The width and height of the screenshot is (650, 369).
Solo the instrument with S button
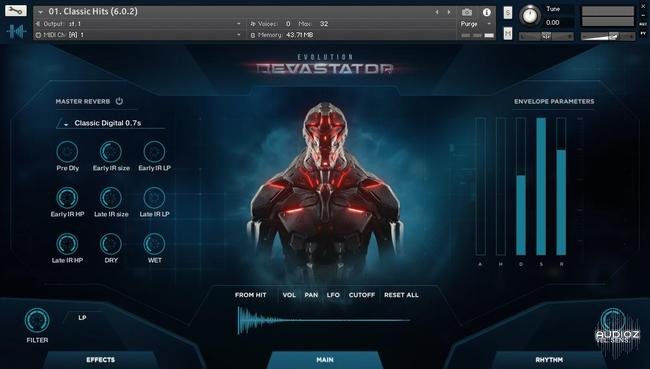(508, 12)
